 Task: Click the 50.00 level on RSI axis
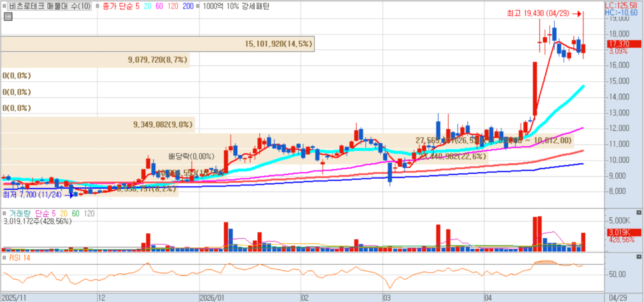(617, 274)
